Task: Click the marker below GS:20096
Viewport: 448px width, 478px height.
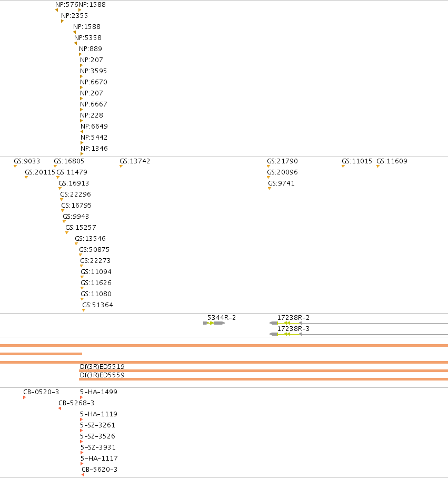Action: [x=268, y=178]
